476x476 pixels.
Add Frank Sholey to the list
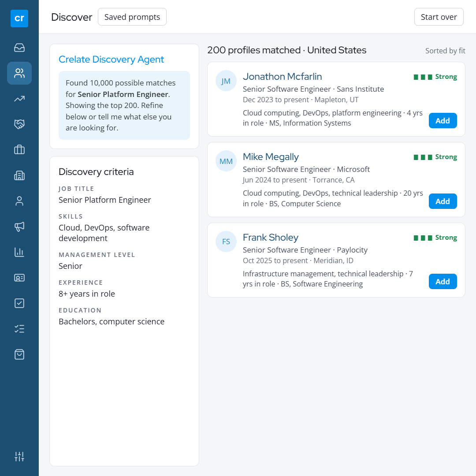443,281
